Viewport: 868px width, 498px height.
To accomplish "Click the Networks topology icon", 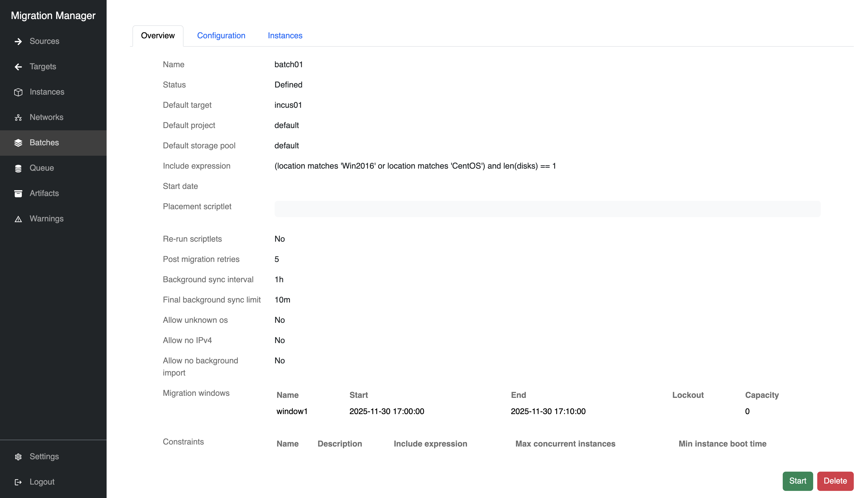I will [x=18, y=118].
